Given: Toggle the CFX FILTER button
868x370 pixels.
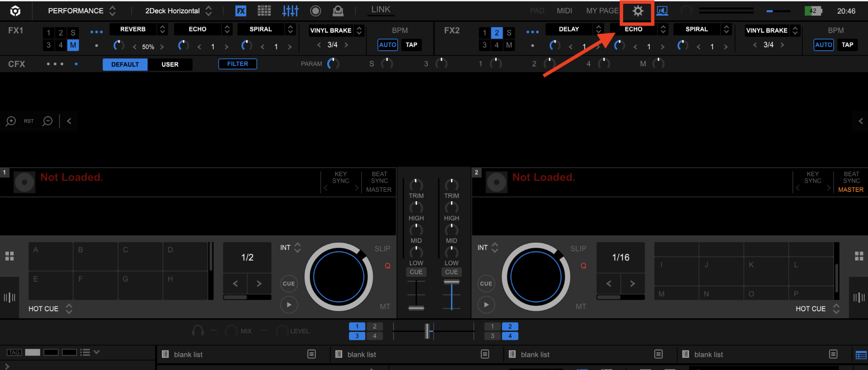Looking at the screenshot, I should click(237, 64).
